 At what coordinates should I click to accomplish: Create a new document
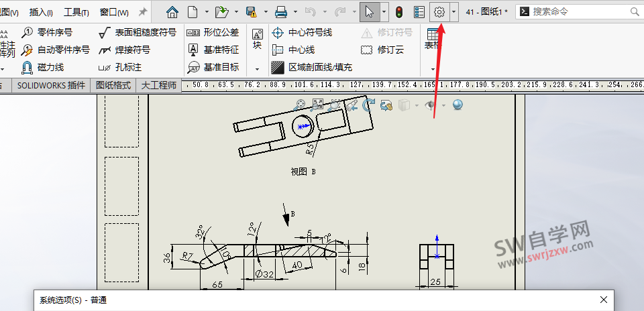tap(193, 11)
